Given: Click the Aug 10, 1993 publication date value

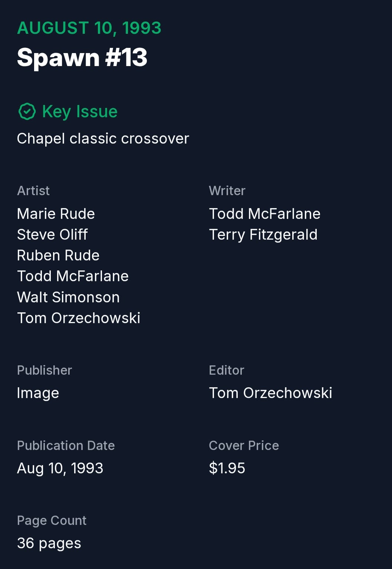Looking at the screenshot, I should (x=60, y=468).
